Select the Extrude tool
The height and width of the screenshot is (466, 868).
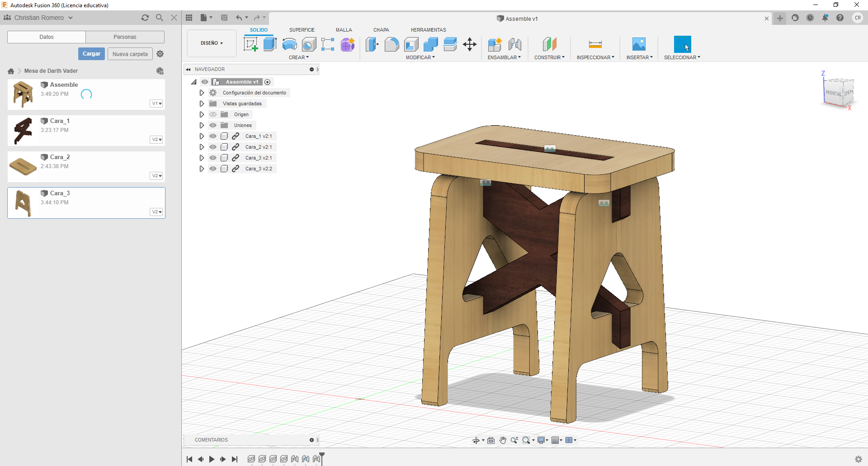pos(270,44)
